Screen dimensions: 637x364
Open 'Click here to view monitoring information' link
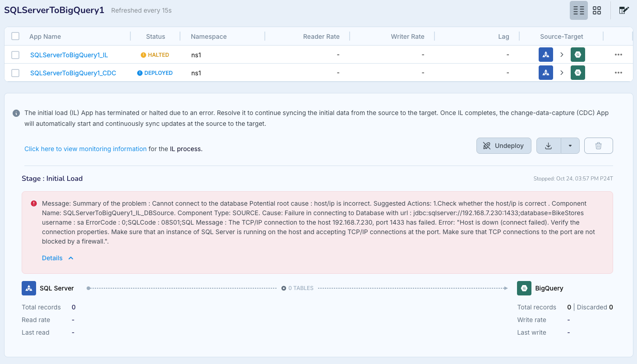click(x=85, y=149)
